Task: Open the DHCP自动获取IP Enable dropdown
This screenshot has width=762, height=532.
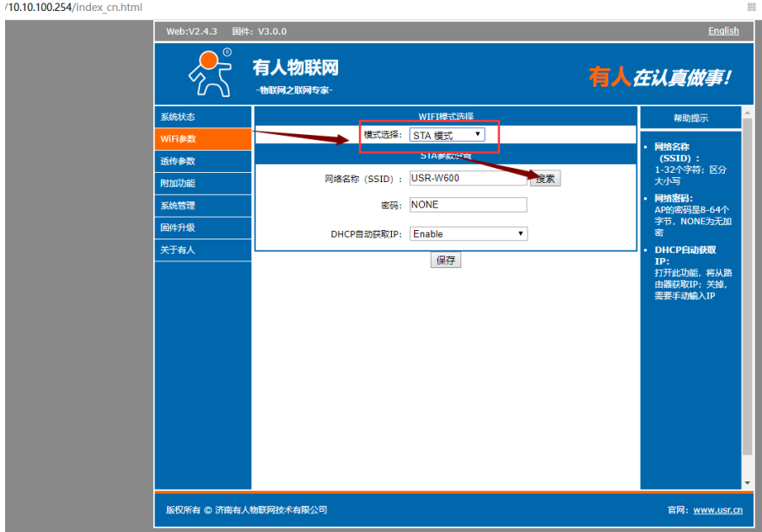Action: tap(468, 234)
